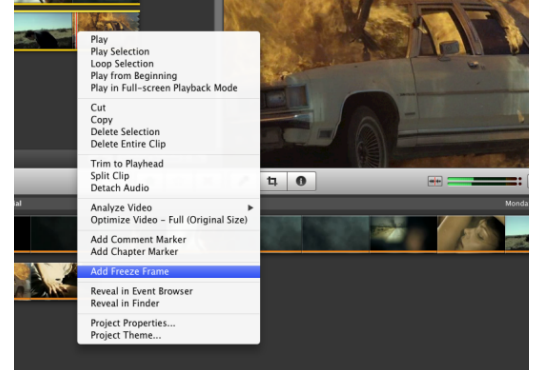Open the inspector info button
The width and height of the screenshot is (540, 370).
(x=301, y=181)
